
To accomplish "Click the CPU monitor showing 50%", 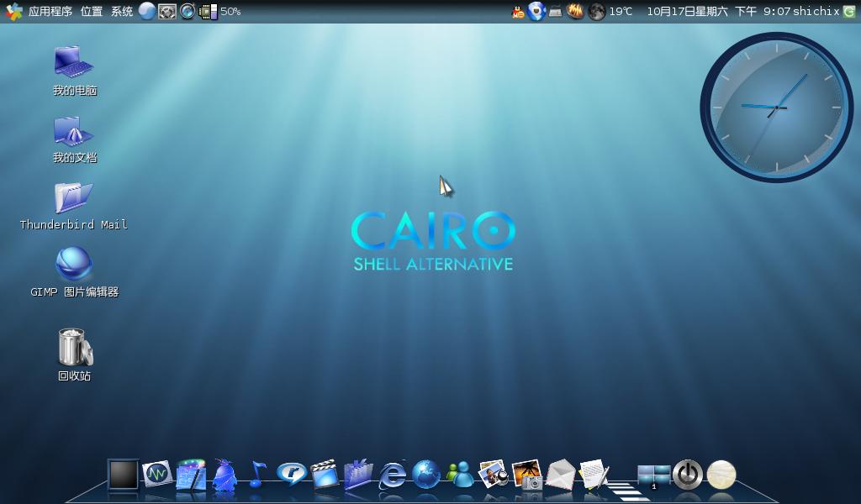I will pos(219,11).
